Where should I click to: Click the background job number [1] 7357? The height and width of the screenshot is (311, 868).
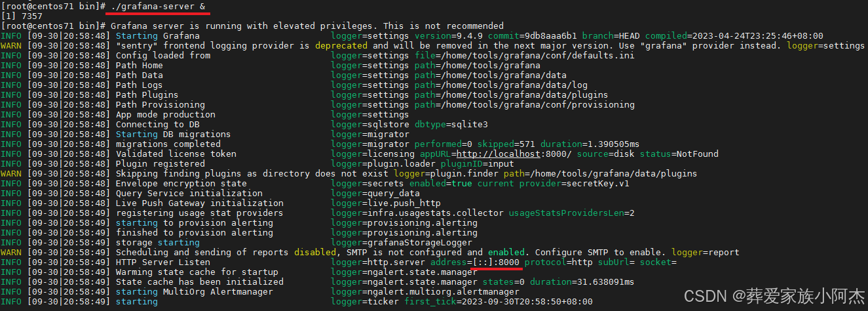pyautogui.click(x=22, y=16)
